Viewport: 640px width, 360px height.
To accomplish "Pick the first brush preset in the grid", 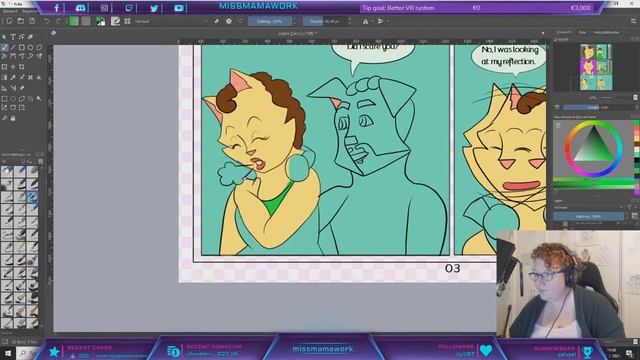I will tap(7, 171).
